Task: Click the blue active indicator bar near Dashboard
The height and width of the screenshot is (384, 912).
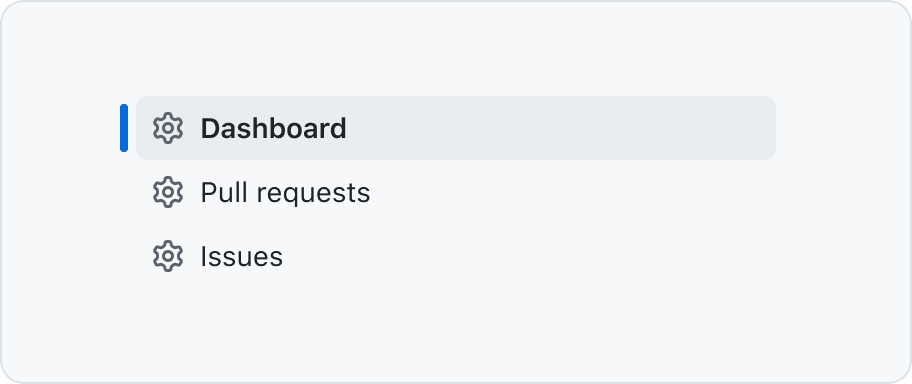Action: (124, 128)
